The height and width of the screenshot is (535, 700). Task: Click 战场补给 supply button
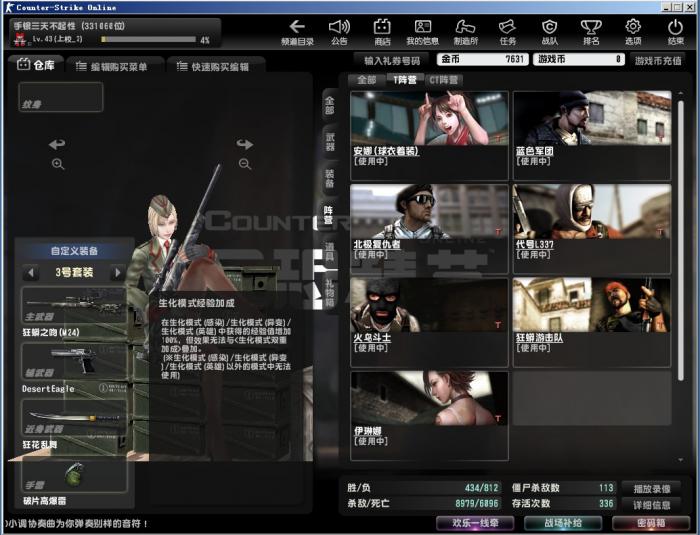(562, 523)
